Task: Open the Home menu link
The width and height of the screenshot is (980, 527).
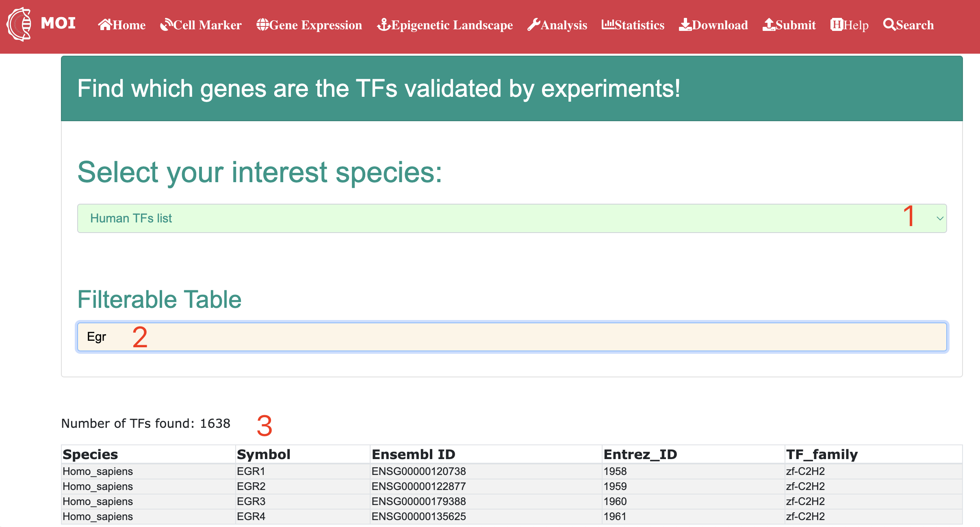Action: [x=122, y=25]
